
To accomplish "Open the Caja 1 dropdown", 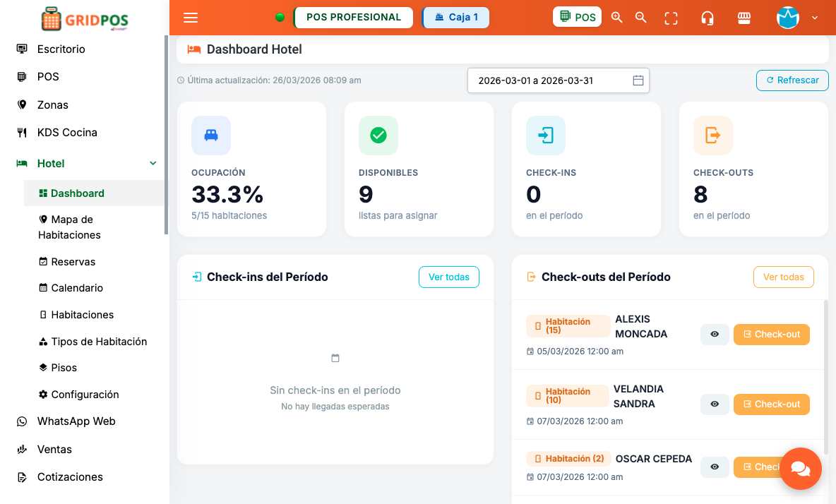I will click(x=455, y=17).
